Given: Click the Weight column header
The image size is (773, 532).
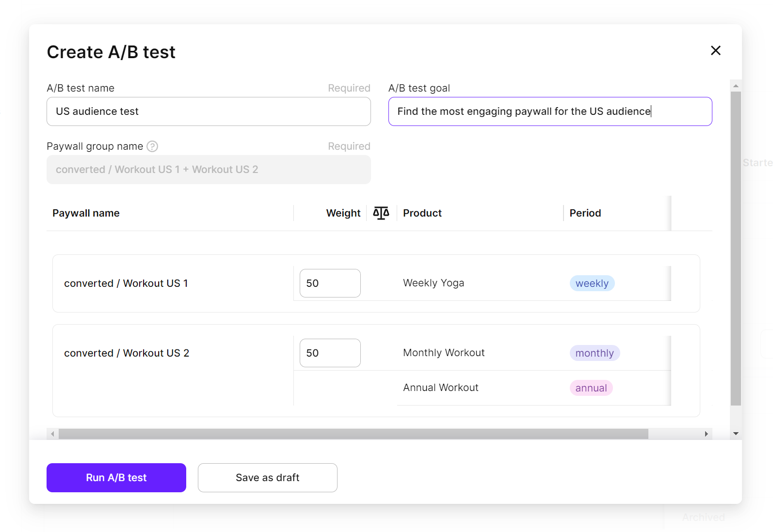Looking at the screenshot, I should tap(343, 213).
